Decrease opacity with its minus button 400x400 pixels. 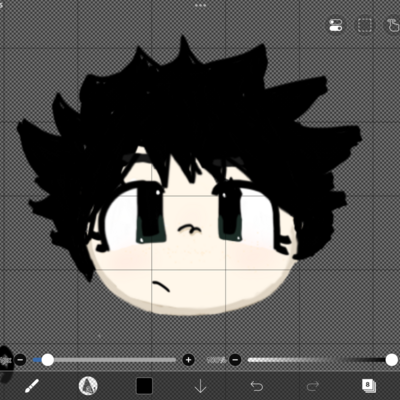(235, 360)
